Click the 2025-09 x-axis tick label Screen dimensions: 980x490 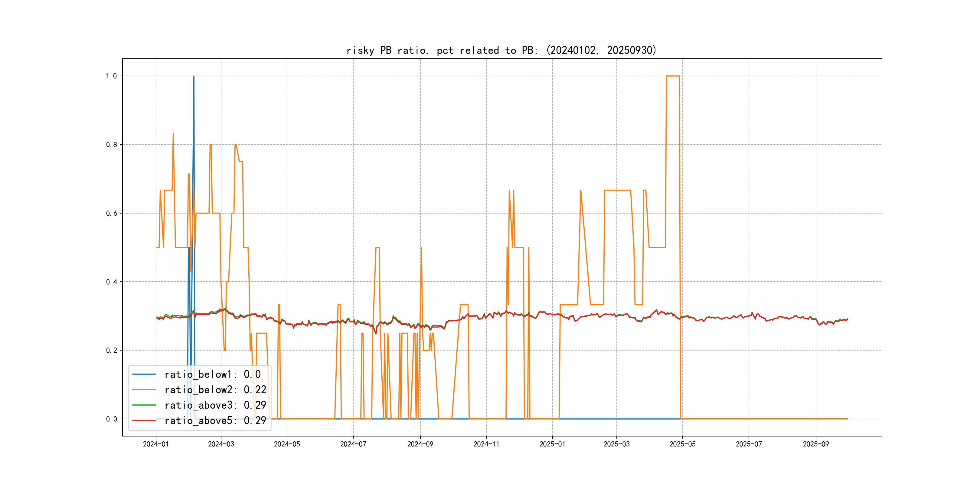[x=816, y=444]
